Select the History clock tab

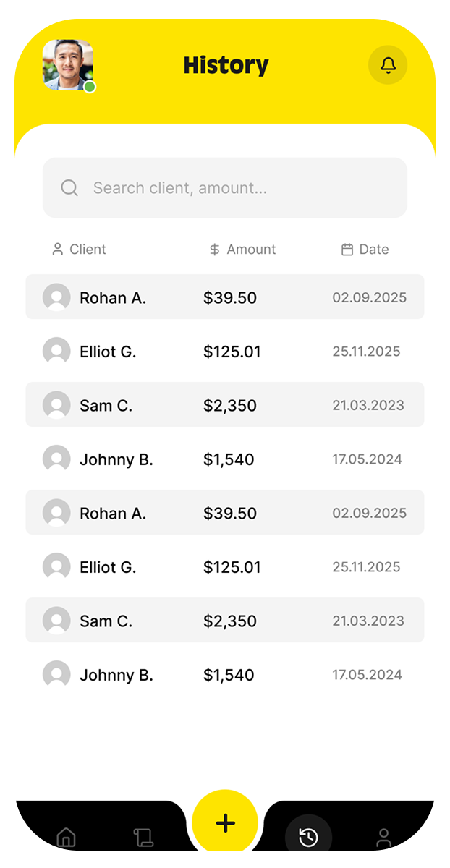pyautogui.click(x=308, y=838)
